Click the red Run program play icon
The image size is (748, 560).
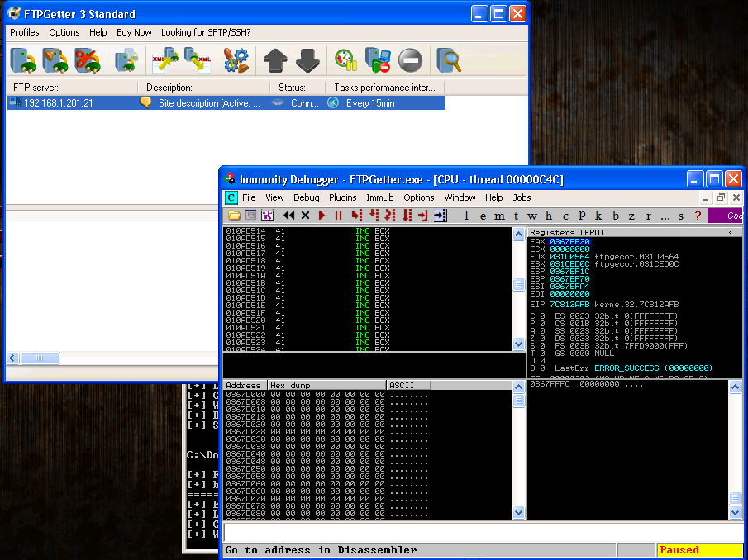(x=322, y=216)
